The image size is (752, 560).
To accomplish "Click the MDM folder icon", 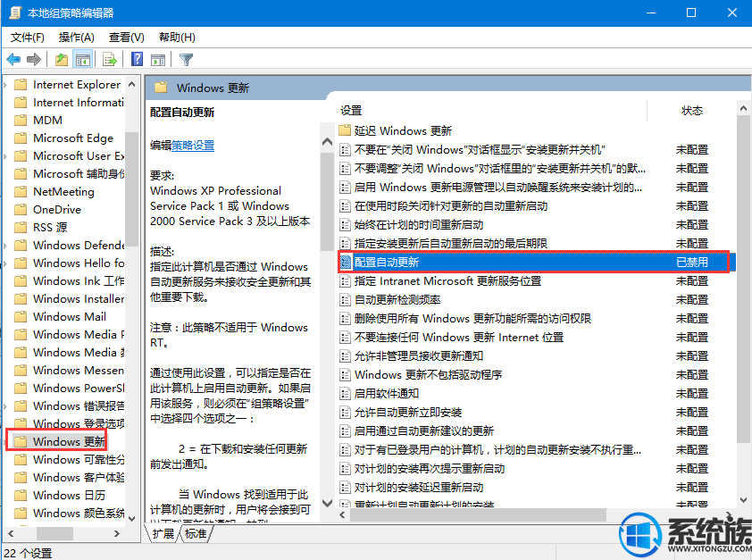I will 21,121.
